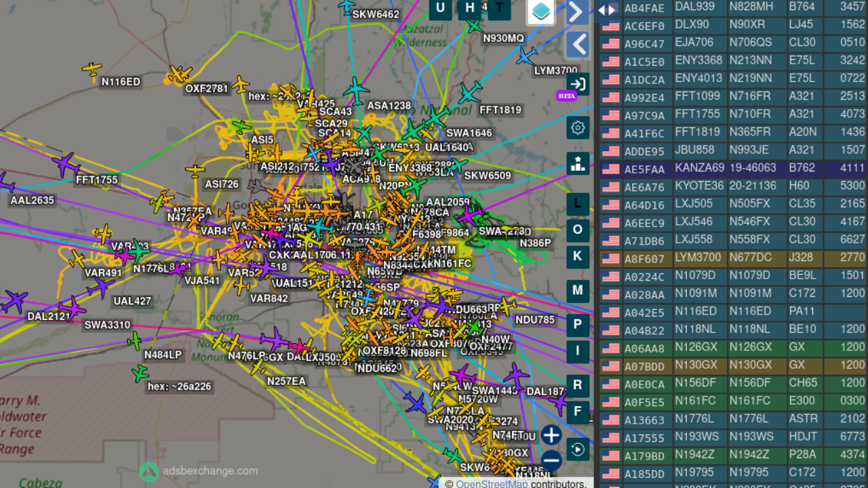Click hex code A17555 in the table
The width and height of the screenshot is (868, 488).
point(644,438)
